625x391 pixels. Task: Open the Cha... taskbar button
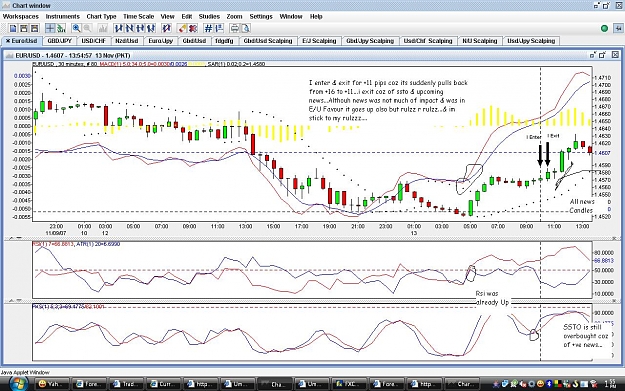(274, 384)
